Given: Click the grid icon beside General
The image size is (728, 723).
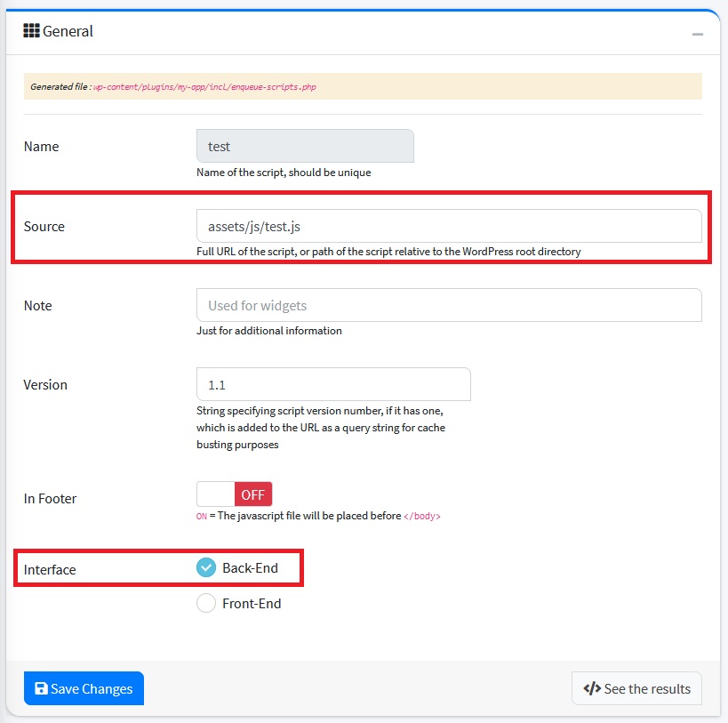Looking at the screenshot, I should click(x=31, y=31).
